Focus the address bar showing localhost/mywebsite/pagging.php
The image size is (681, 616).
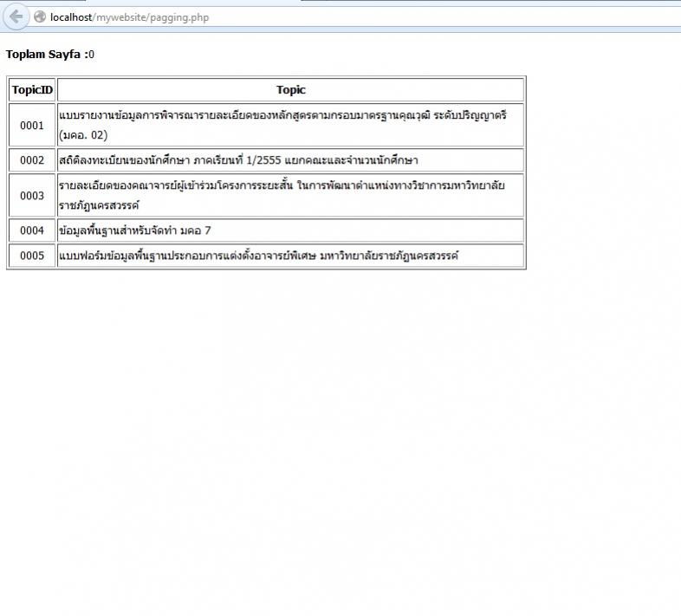tap(354, 17)
